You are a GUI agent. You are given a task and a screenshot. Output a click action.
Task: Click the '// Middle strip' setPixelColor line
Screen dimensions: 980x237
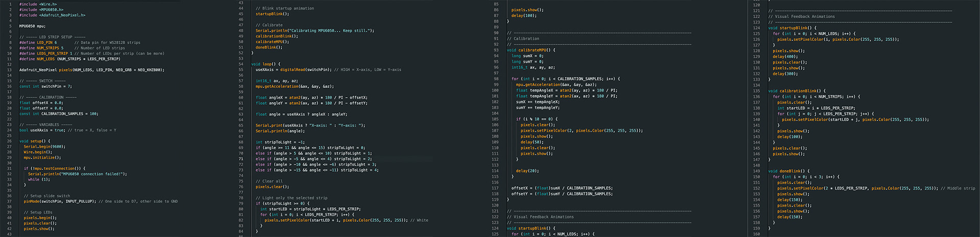[x=876, y=188]
